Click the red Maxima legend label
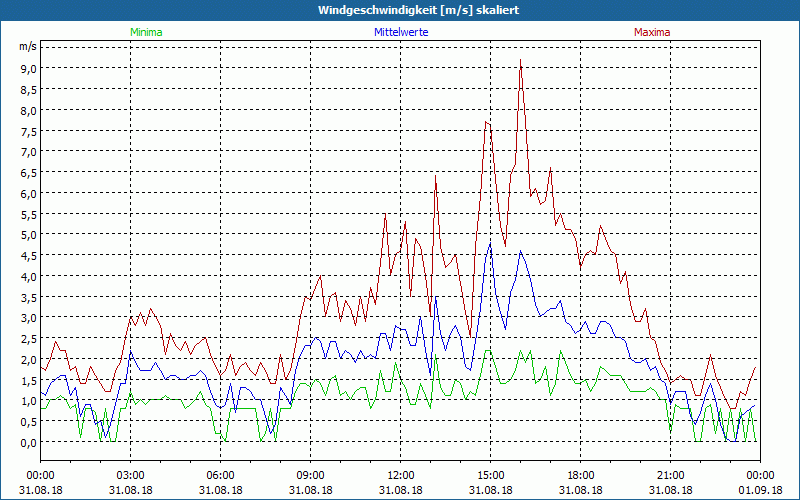Image resolution: width=800 pixels, height=500 pixels. tap(652, 32)
